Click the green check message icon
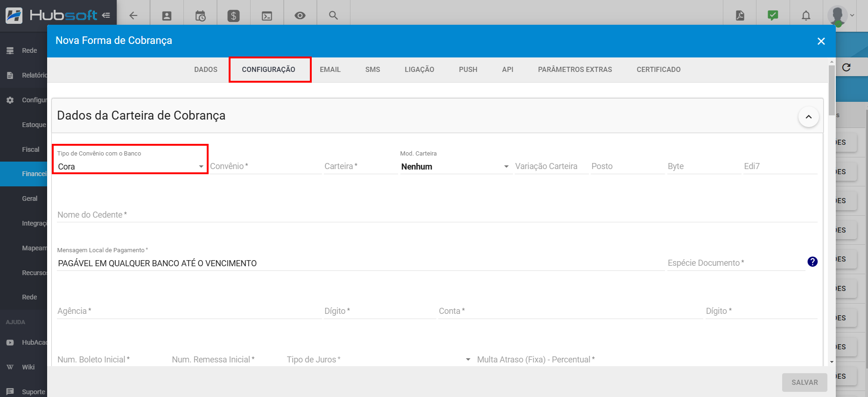Image resolution: width=868 pixels, height=397 pixels. (x=773, y=15)
